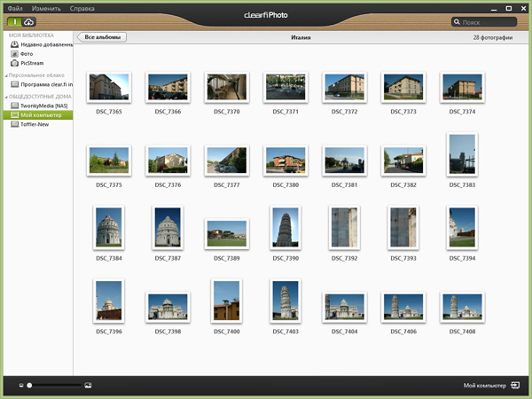Click the thumbnail zoom slider handle
This screenshot has height=399, width=532.
pos(29,386)
